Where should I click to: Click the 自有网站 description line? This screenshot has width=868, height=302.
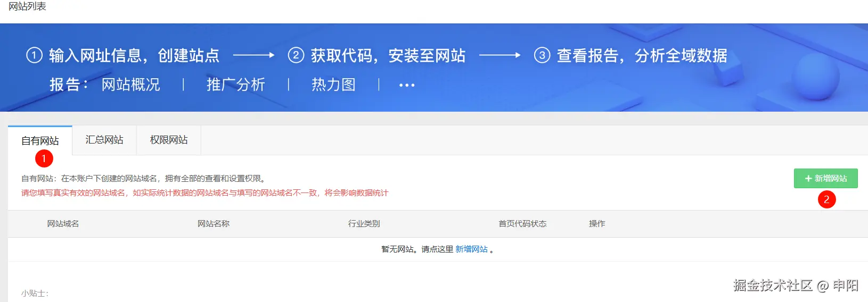click(145, 179)
